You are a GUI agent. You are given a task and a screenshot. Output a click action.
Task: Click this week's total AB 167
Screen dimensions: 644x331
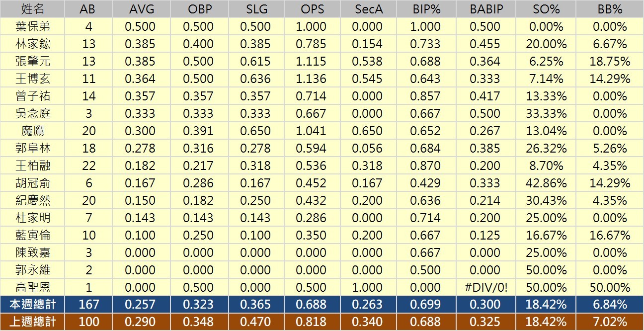click(x=89, y=305)
